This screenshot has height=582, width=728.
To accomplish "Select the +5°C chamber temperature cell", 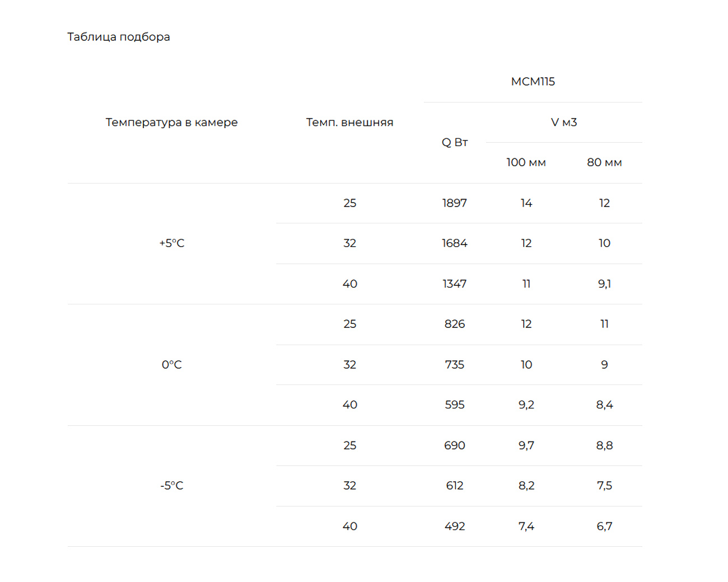I will point(171,243).
